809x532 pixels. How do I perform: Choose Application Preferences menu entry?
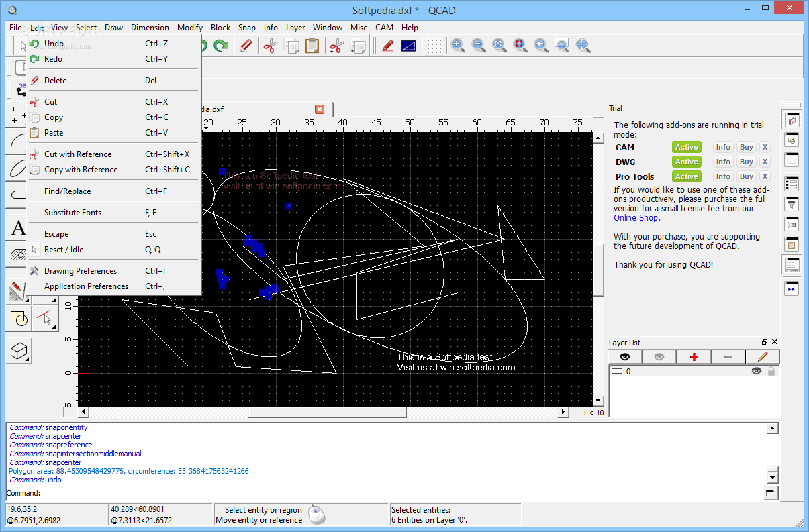click(114, 286)
